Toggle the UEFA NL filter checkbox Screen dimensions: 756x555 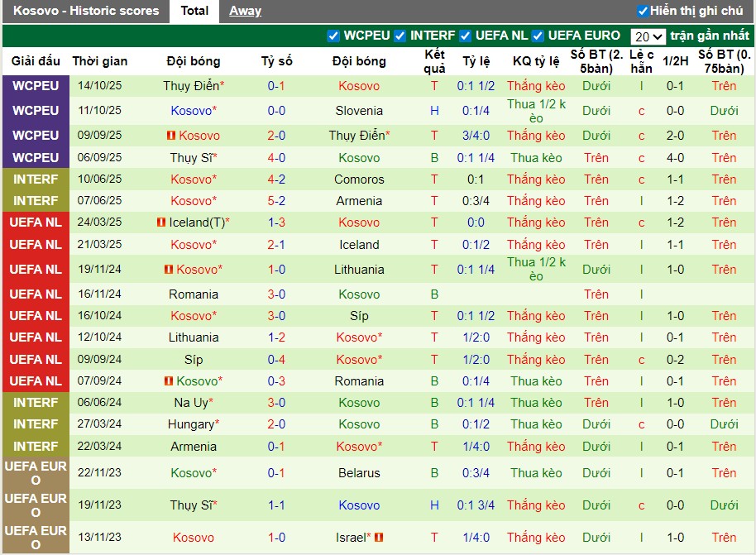[x=466, y=36]
